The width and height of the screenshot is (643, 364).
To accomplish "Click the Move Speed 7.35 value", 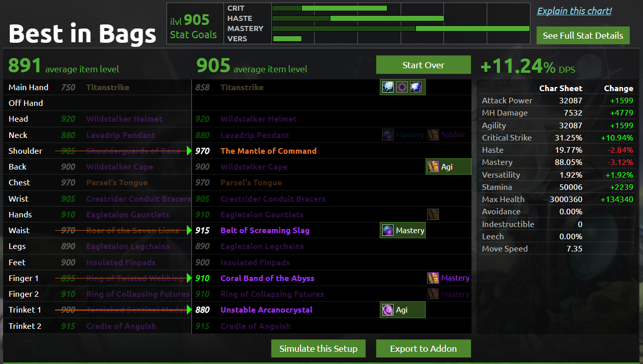I will (x=573, y=248).
